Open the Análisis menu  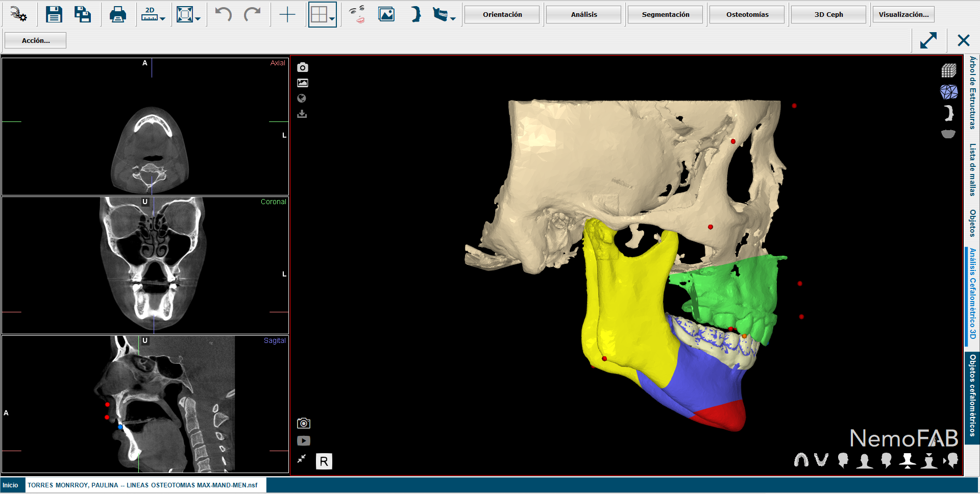click(x=584, y=14)
